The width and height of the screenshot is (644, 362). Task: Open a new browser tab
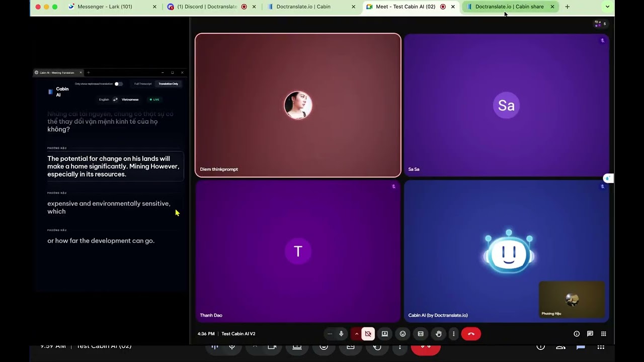click(568, 7)
